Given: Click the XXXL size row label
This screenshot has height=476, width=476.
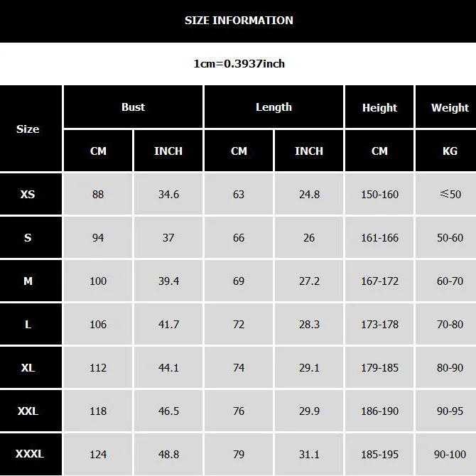Looking at the screenshot, I should 29,454.
